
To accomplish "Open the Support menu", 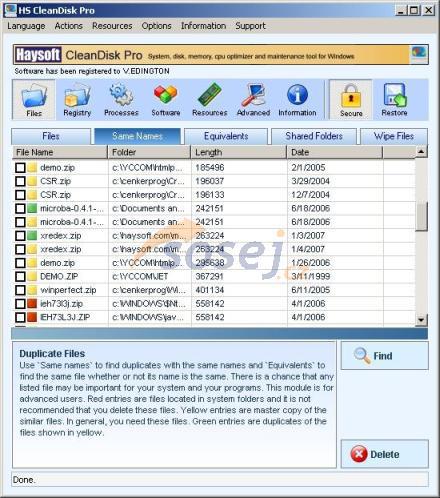I will pos(250,26).
